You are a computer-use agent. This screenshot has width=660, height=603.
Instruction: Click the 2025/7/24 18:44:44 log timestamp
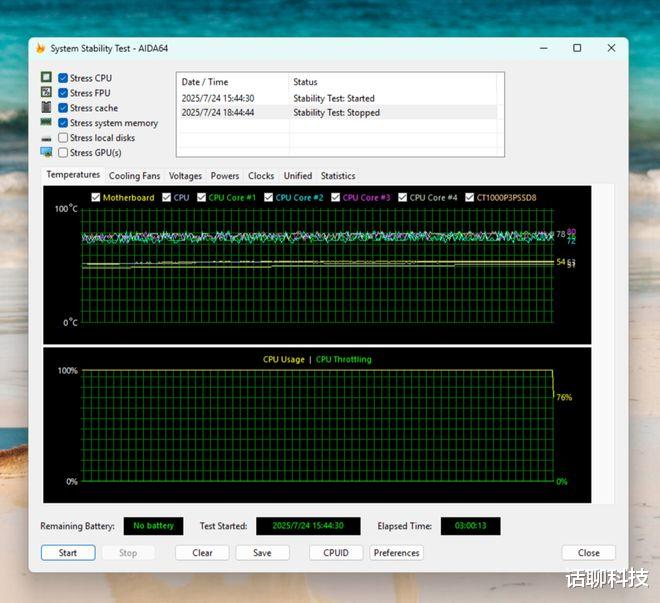(218, 113)
